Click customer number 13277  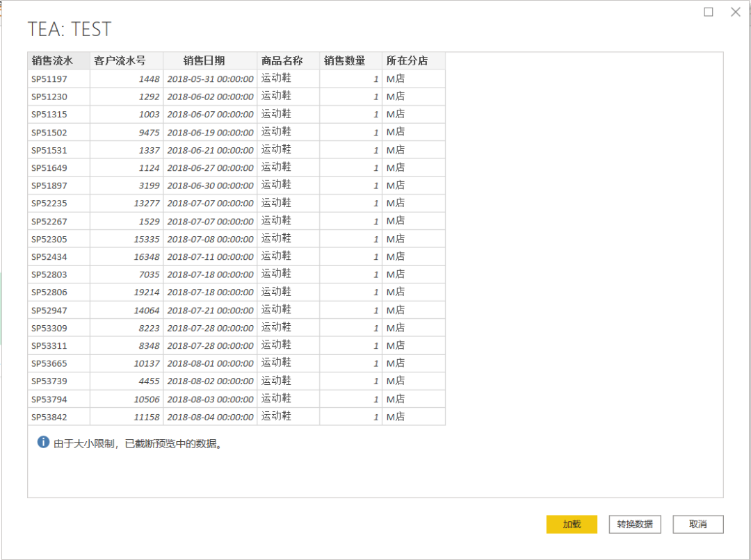pyautogui.click(x=127, y=204)
